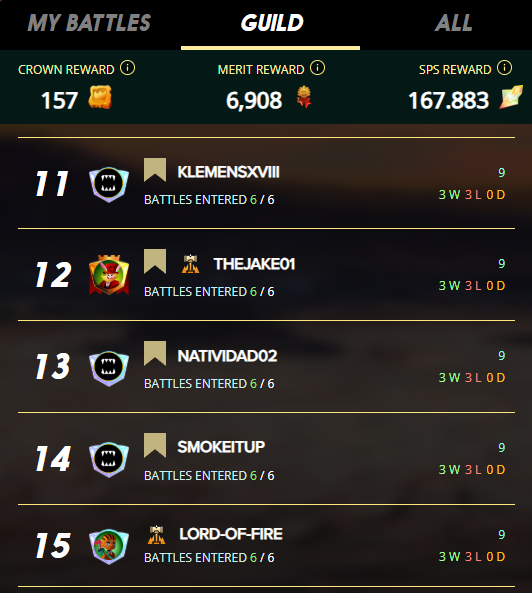Viewport: 532px width, 593px height.
Task: Open the SPS Reward info icon
Action: pyautogui.click(x=504, y=68)
